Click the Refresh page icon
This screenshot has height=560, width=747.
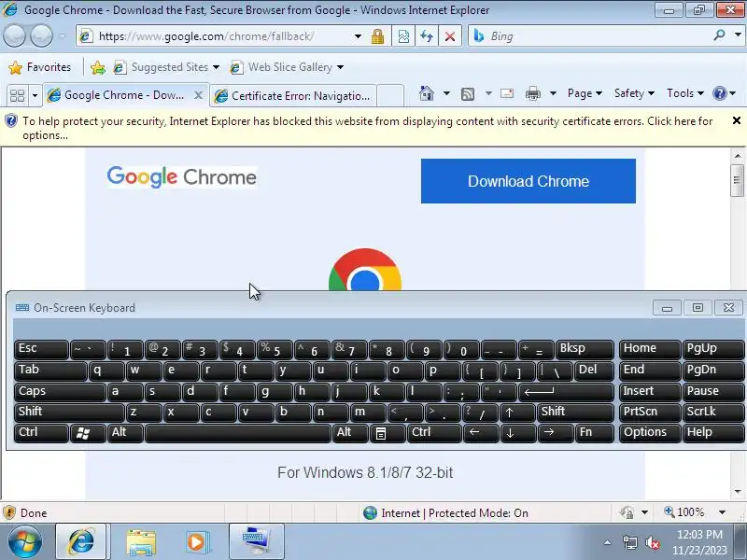pyautogui.click(x=427, y=36)
